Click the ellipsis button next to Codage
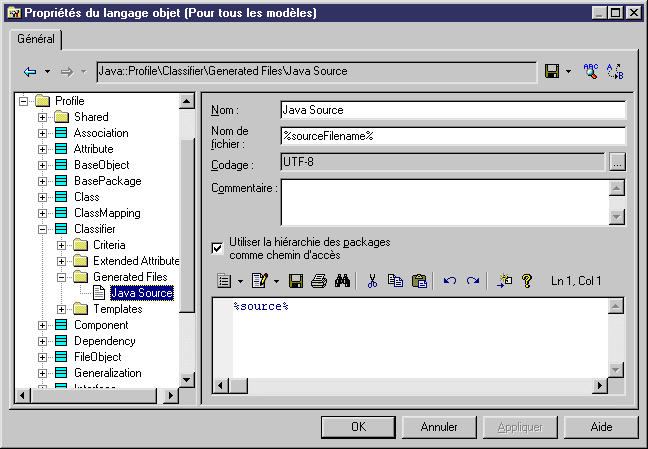Screen dimensions: 648x449 [617, 163]
